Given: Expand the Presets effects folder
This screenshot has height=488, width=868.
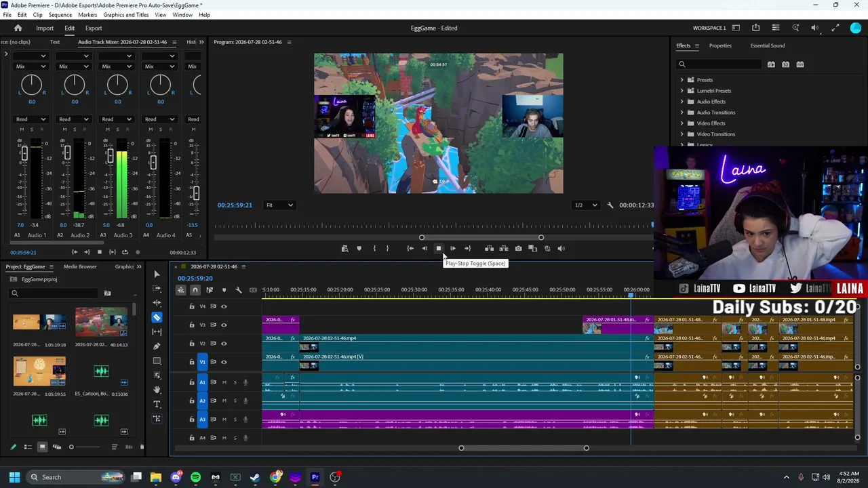Looking at the screenshot, I should coord(682,80).
